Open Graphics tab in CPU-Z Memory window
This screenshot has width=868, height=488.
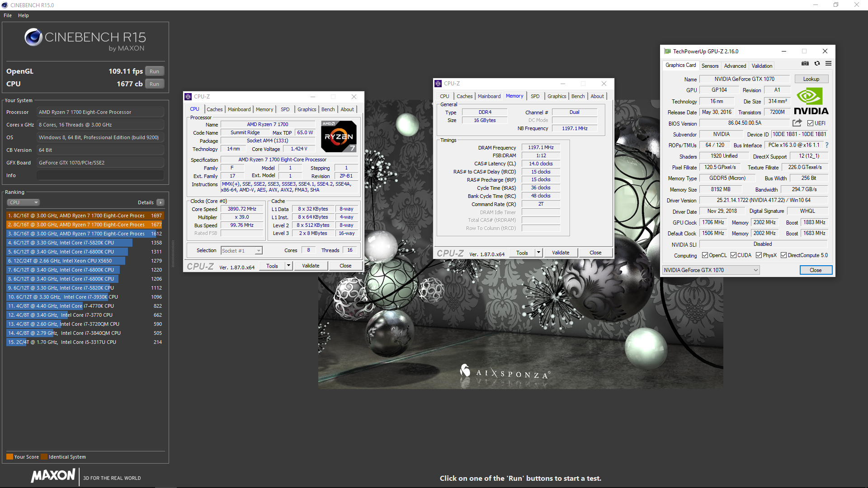pyautogui.click(x=557, y=96)
